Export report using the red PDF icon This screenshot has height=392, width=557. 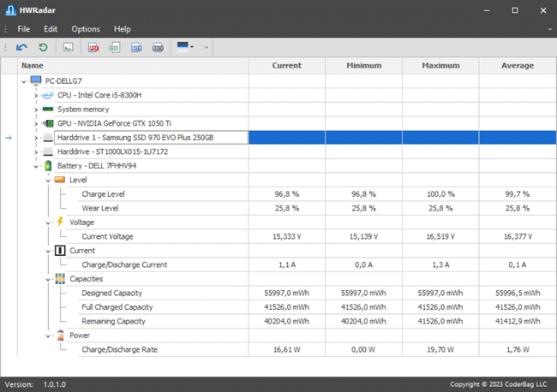click(93, 47)
